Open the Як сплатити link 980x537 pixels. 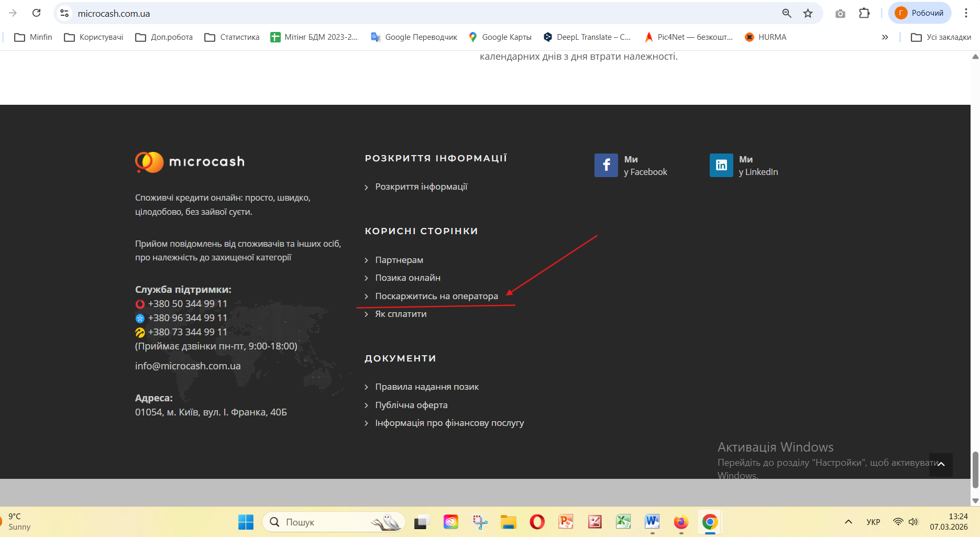[x=401, y=314]
